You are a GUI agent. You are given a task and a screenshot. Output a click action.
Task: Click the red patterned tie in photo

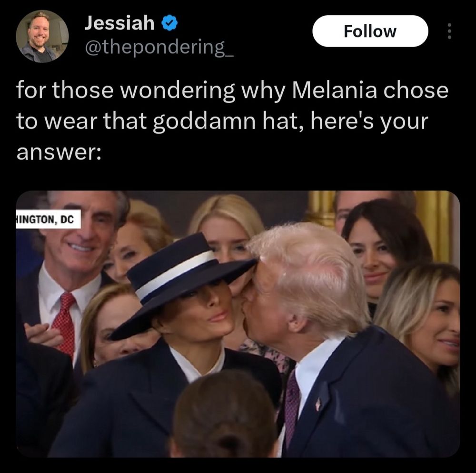click(65, 323)
